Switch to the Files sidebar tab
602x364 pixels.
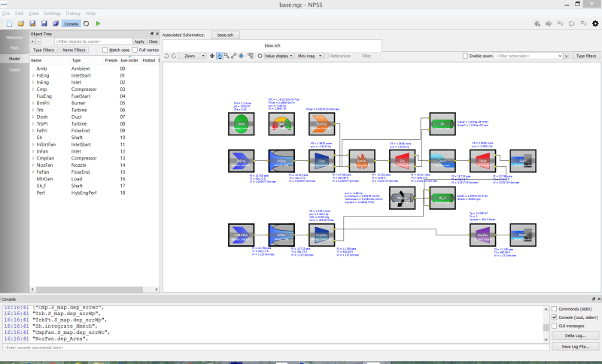(x=14, y=47)
